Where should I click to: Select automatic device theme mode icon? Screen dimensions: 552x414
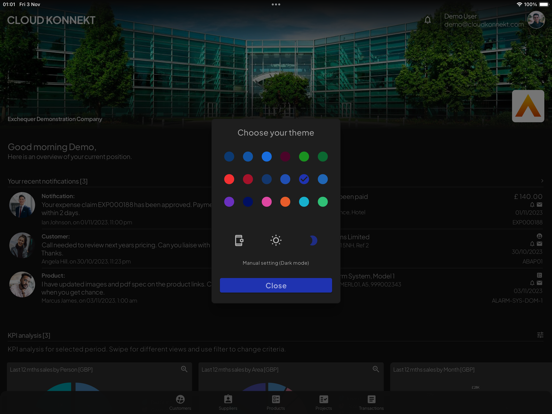[x=239, y=240]
